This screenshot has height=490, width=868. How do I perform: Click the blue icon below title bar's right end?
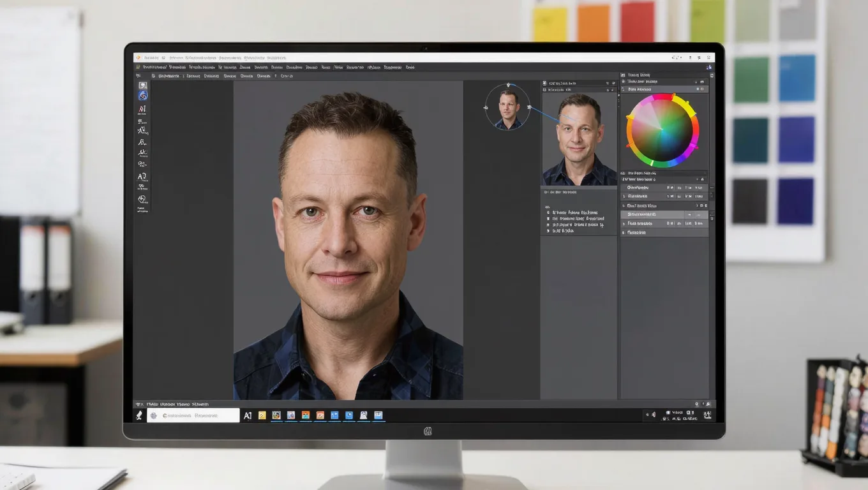708,67
